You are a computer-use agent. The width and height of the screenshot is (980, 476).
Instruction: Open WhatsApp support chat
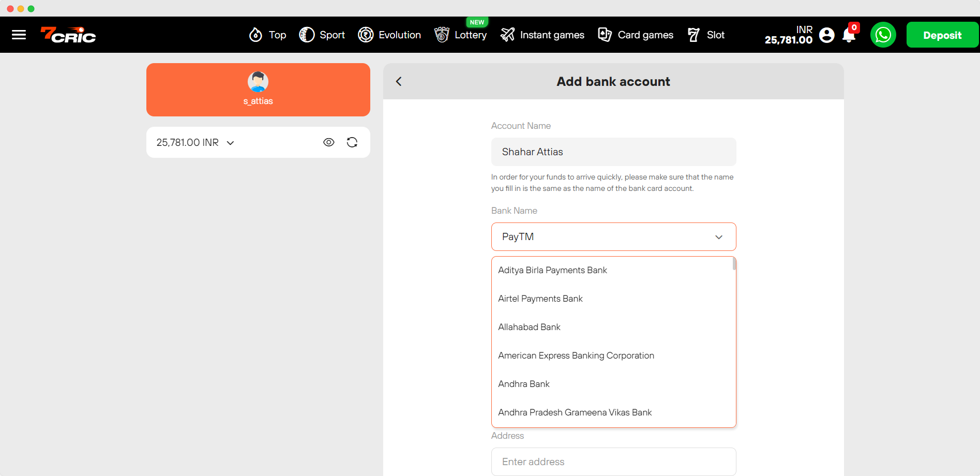tap(883, 35)
